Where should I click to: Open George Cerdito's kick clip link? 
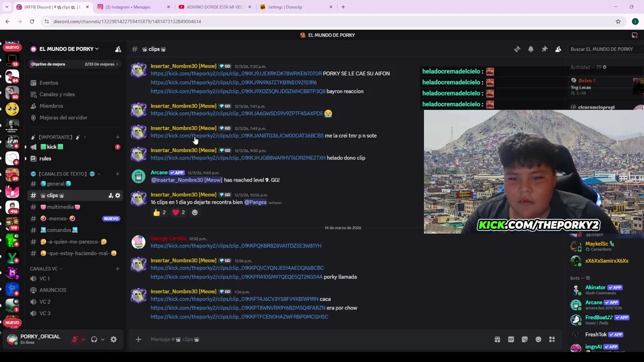tap(236, 246)
